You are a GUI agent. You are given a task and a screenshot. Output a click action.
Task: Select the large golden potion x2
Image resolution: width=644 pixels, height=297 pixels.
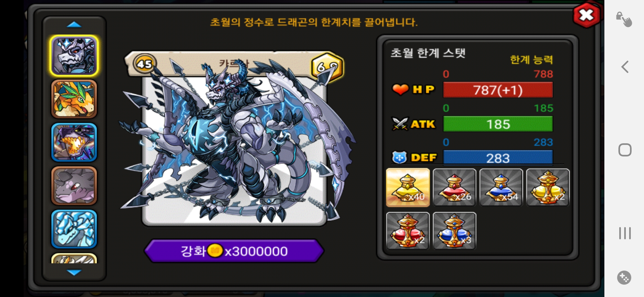(548, 187)
